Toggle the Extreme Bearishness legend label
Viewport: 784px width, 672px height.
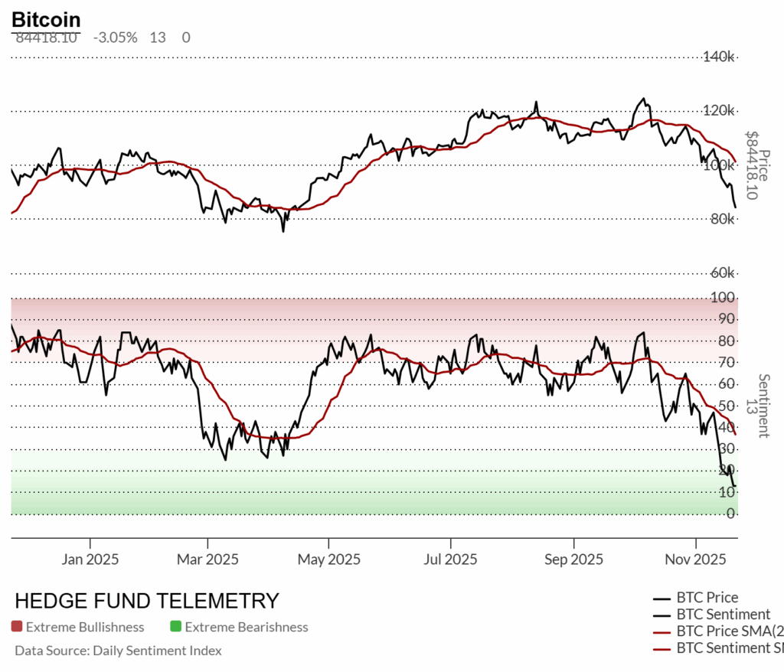247,627
